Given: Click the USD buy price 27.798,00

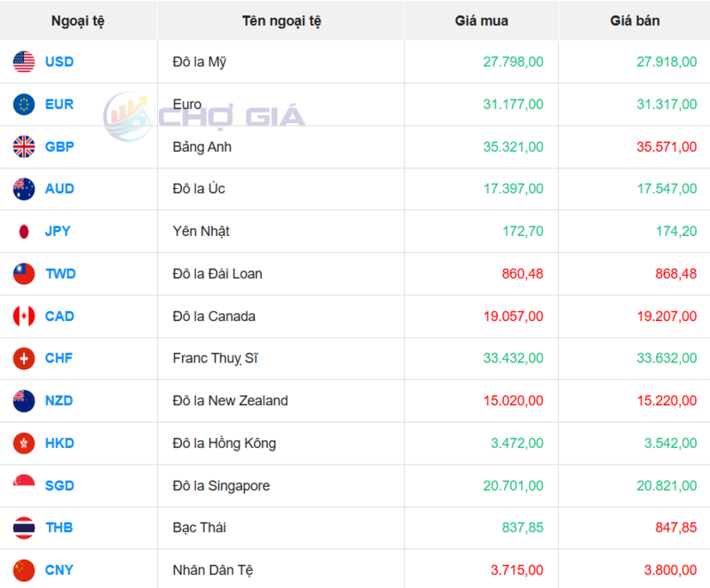Looking at the screenshot, I should 512,62.
